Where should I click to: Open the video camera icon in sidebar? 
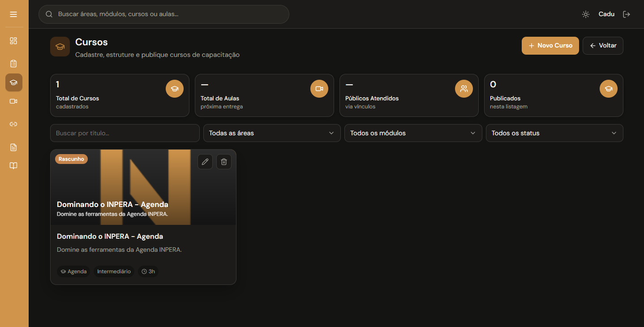pyautogui.click(x=13, y=101)
